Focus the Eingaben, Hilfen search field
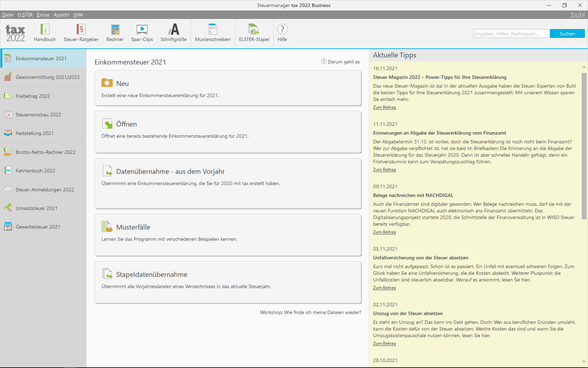Viewport: 588px width, 368px height. point(511,34)
